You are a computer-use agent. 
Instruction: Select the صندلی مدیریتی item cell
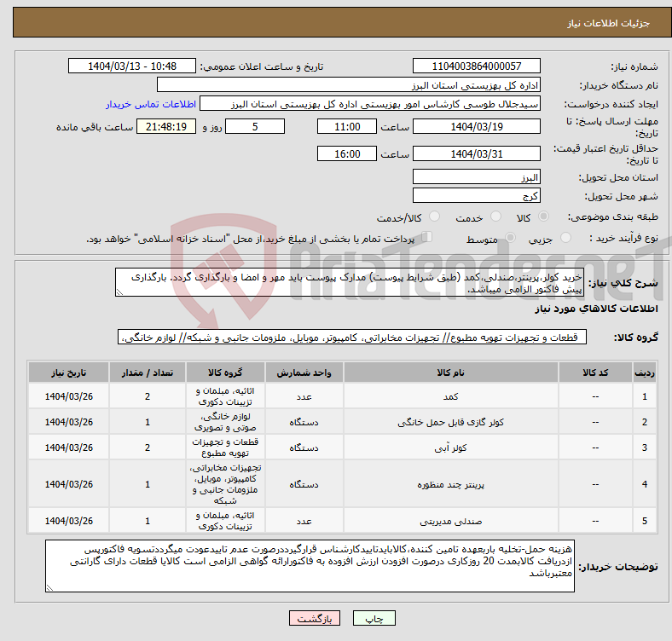pyautogui.click(x=451, y=521)
